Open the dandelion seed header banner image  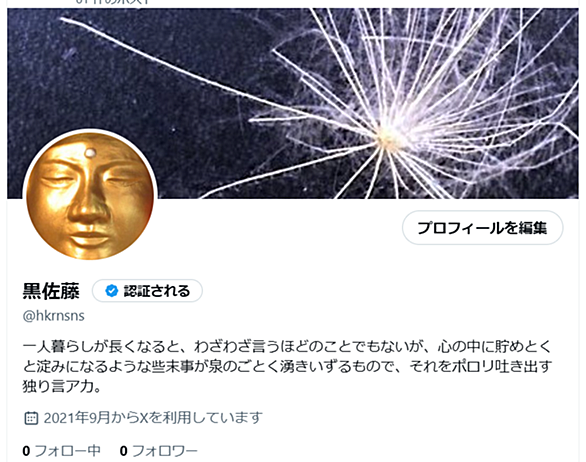pyautogui.click(x=293, y=103)
